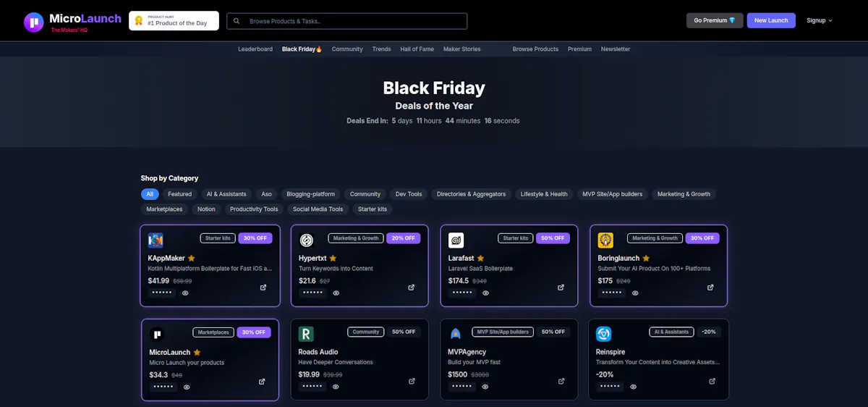Click Larafast 50% OFF badge

553,238
